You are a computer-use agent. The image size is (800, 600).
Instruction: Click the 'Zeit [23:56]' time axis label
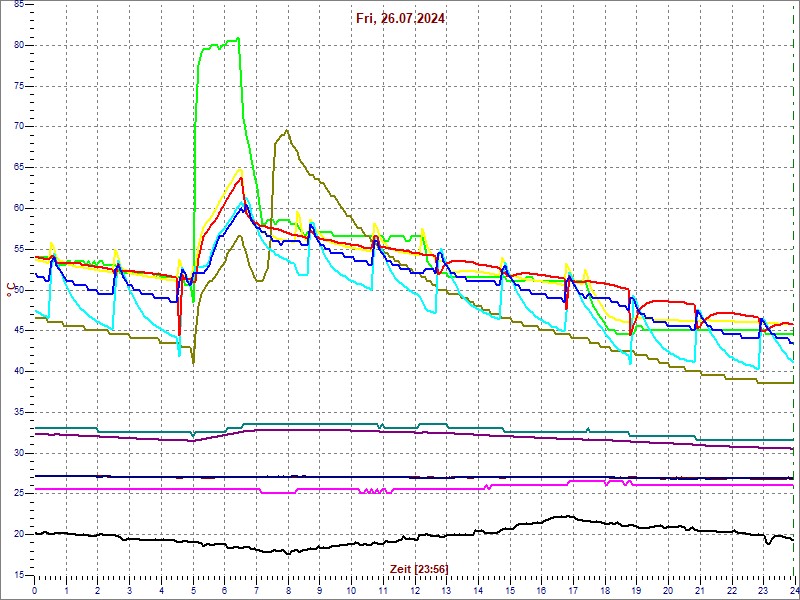coord(419,568)
